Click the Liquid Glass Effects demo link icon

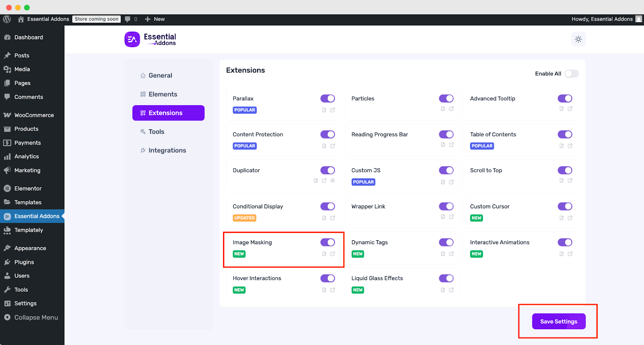pyautogui.click(x=451, y=290)
